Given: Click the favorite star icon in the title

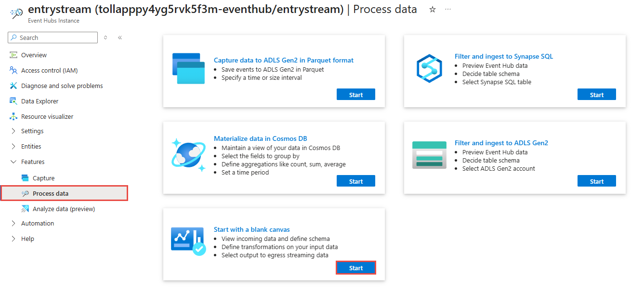Looking at the screenshot, I should point(433,10).
